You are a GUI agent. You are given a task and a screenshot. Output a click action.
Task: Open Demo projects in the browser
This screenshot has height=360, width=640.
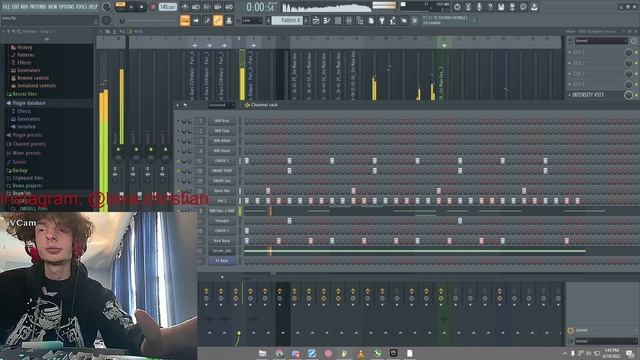pyautogui.click(x=27, y=186)
